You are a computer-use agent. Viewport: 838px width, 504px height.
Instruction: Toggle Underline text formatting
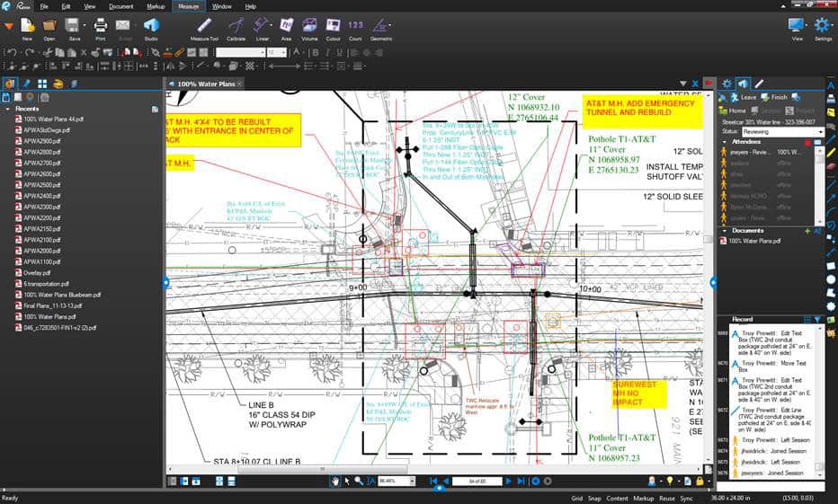[339, 52]
